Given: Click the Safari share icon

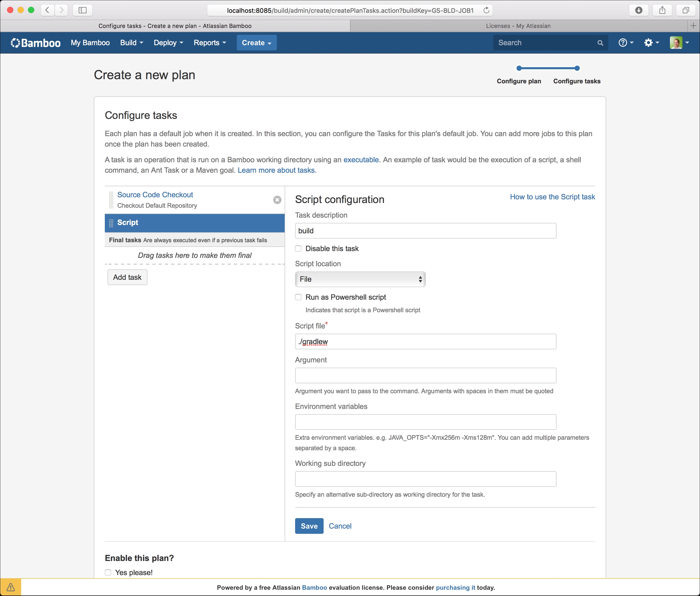Looking at the screenshot, I should point(662,10).
